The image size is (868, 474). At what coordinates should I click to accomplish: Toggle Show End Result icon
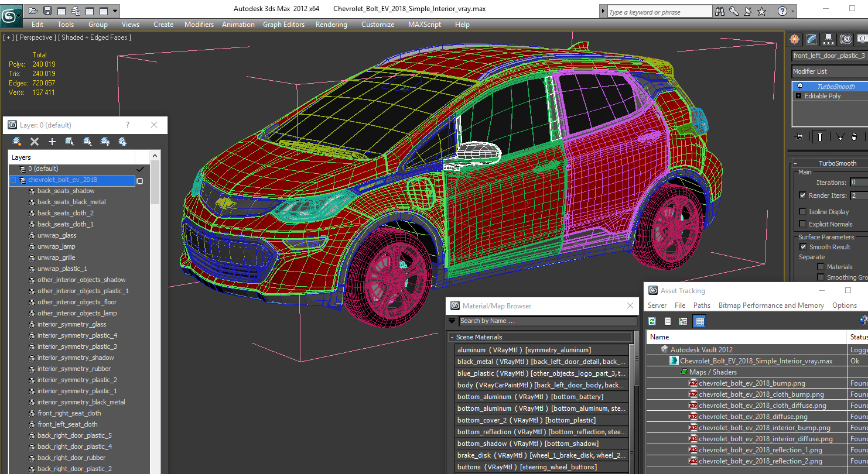click(819, 137)
